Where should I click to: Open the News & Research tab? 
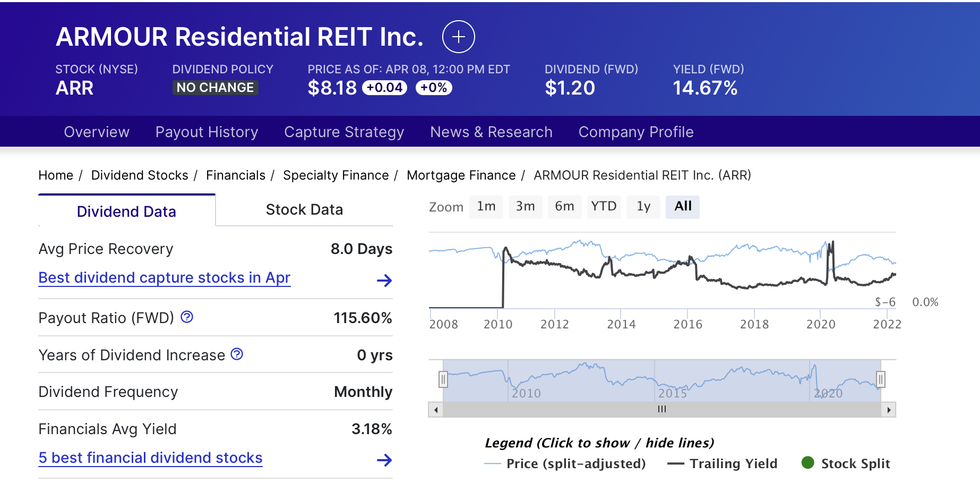tap(491, 132)
